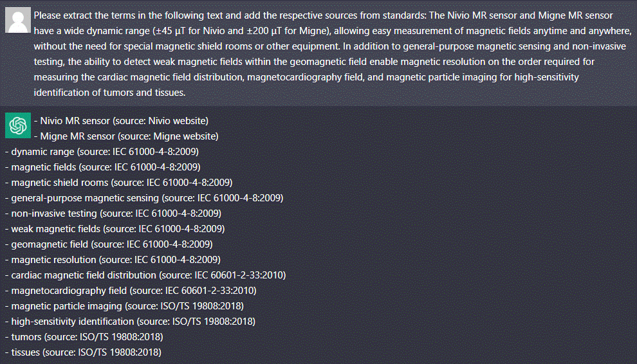Screen dimensions: 637x364
Task: Click the cardiac magnetic field distribution entry
Action: coord(145,275)
